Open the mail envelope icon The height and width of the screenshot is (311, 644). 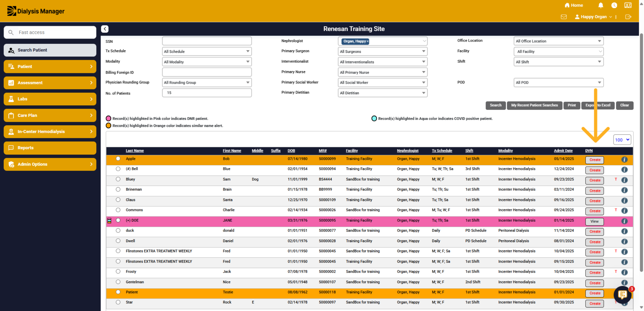coord(564,17)
